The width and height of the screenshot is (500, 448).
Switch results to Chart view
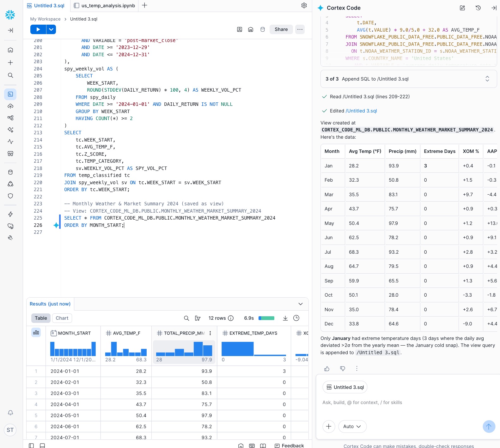pos(62,318)
